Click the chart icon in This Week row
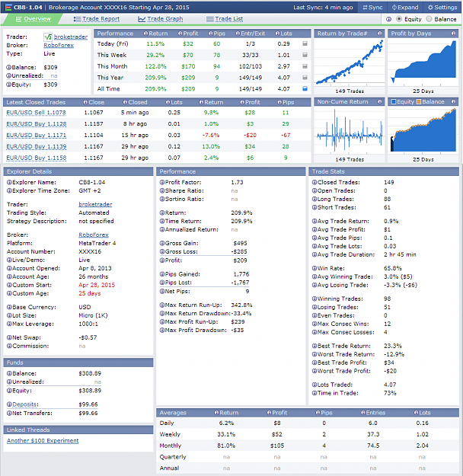Screen dimensions: 463x476 [305, 55]
